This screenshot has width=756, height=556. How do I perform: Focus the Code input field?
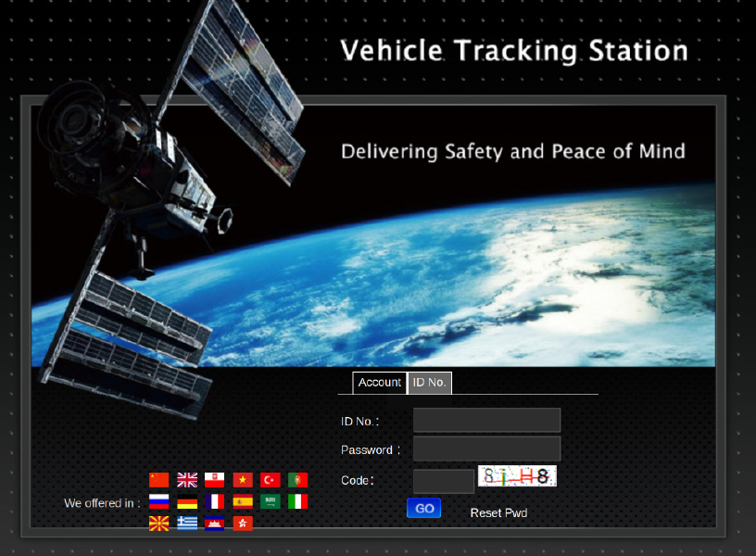pyautogui.click(x=444, y=481)
